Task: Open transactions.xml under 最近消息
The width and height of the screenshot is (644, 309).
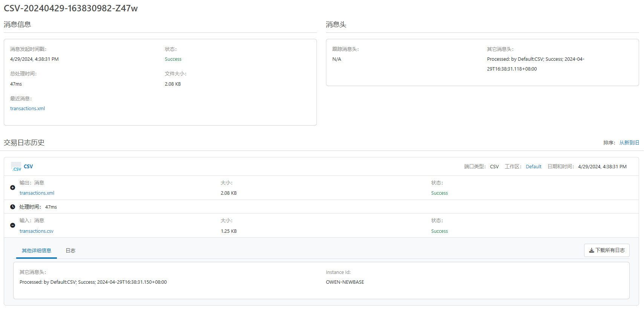Action: tap(28, 109)
